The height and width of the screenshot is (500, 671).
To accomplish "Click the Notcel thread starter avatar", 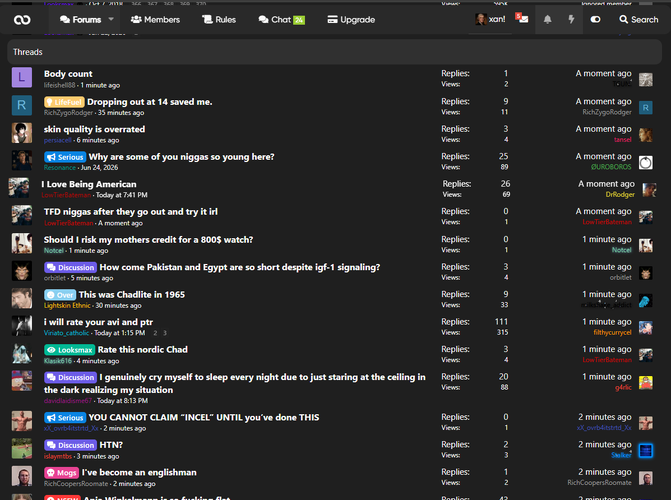I will click(22, 243).
